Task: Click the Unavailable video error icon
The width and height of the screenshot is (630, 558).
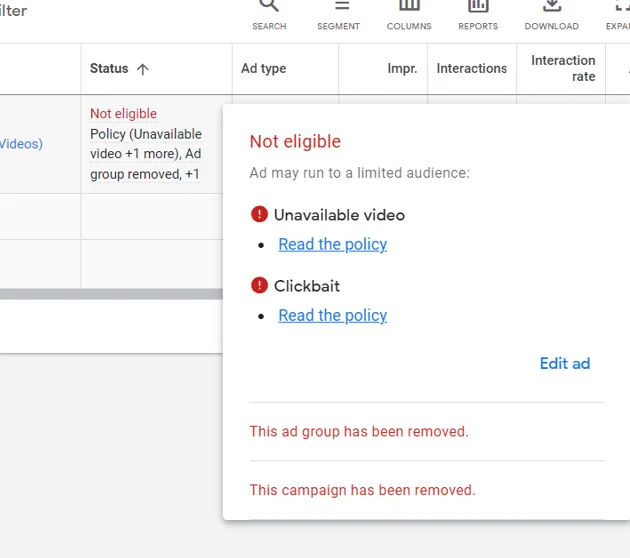Action: [x=259, y=214]
